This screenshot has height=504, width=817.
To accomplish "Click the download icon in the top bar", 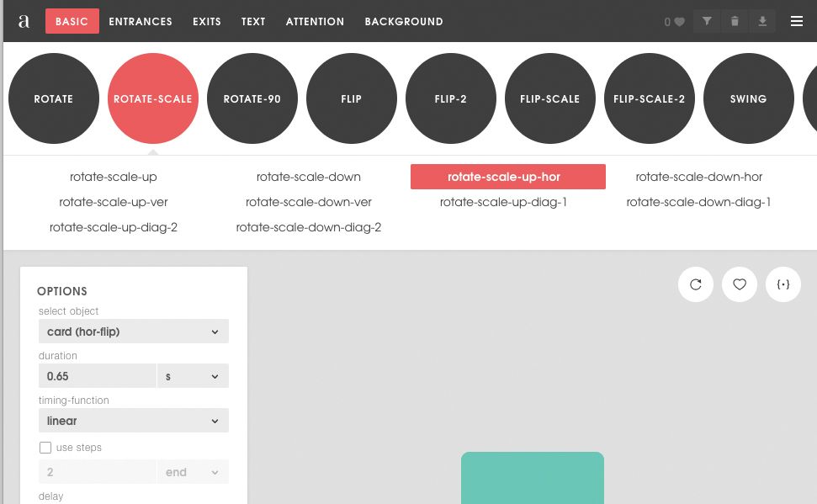I will click(764, 21).
